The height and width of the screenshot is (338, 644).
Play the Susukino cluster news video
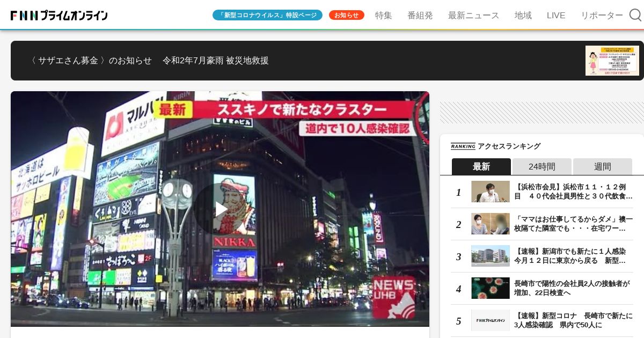pos(220,209)
